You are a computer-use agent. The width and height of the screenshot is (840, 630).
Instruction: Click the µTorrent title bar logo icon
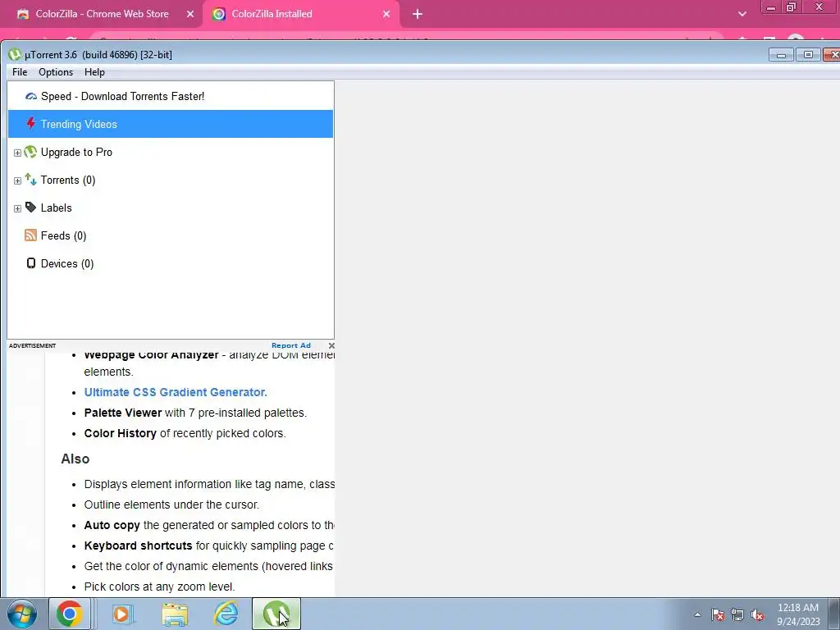(x=15, y=55)
